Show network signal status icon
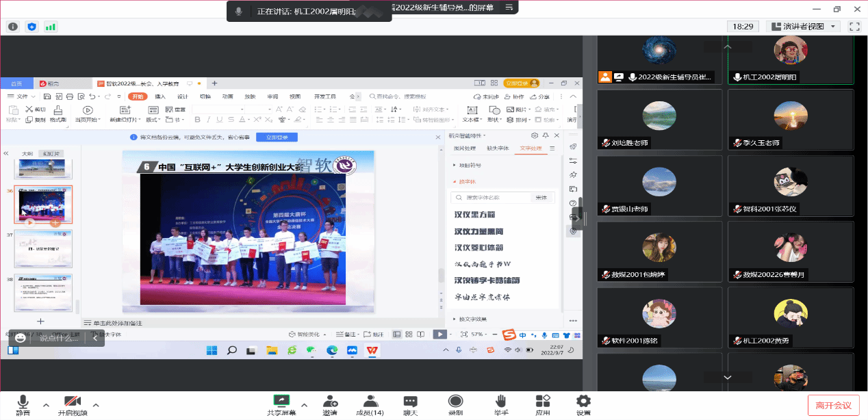Screen dimensions: 868x420 pyautogui.click(x=51, y=27)
